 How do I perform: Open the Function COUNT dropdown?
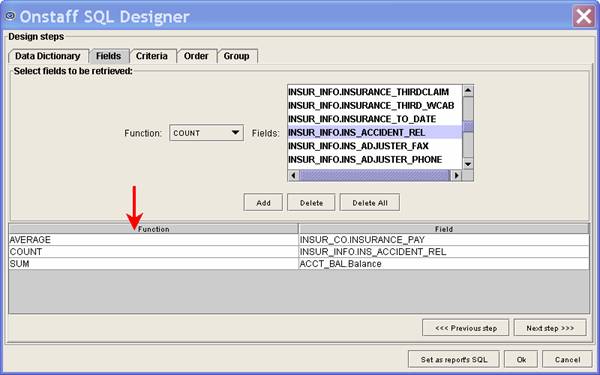206,133
